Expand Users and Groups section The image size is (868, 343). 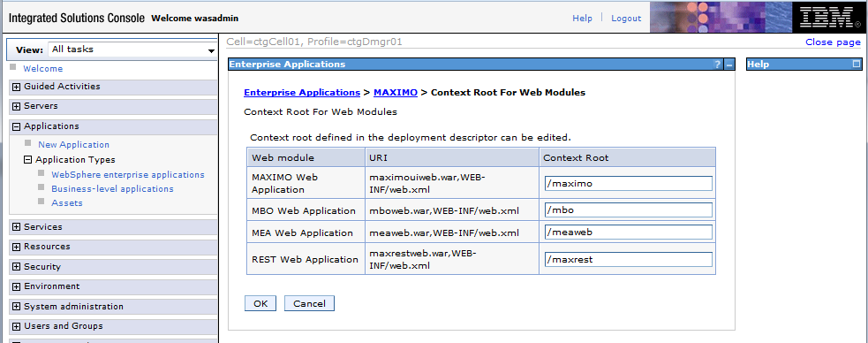coord(16,326)
